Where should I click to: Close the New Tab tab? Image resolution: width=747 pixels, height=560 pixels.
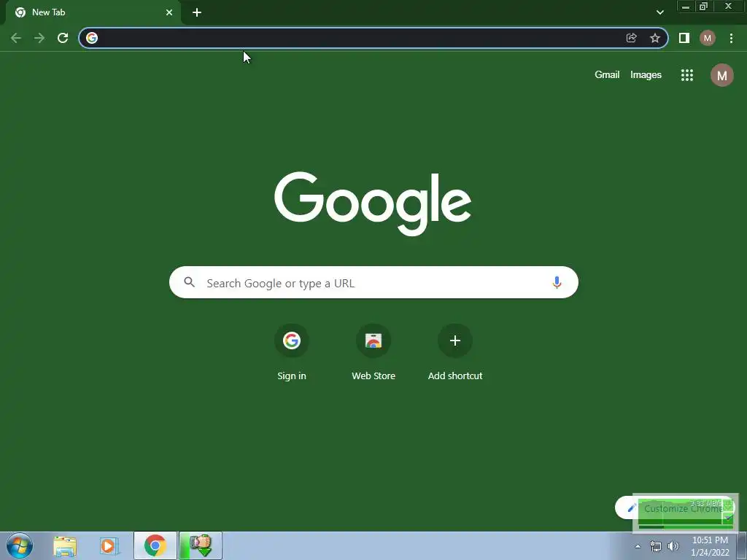point(169,12)
